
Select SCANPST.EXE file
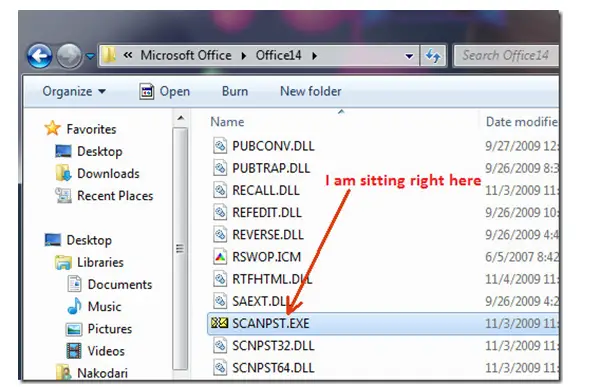(x=271, y=323)
